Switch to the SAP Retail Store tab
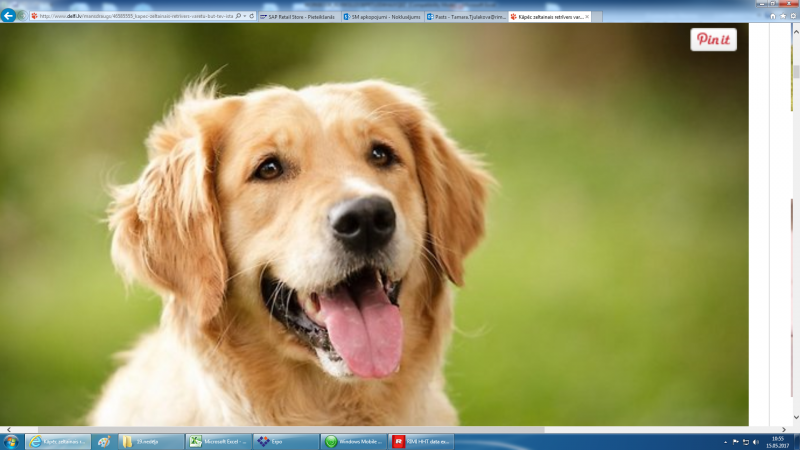 [298, 17]
